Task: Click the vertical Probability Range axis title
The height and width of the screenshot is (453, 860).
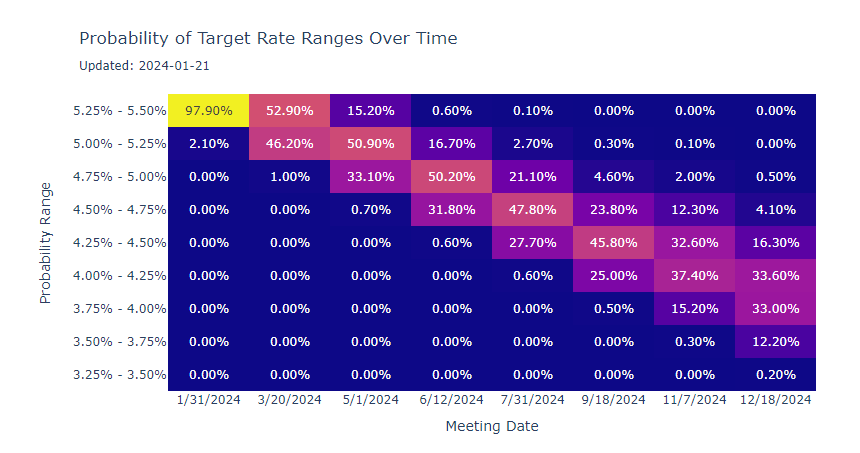Action: [46, 243]
